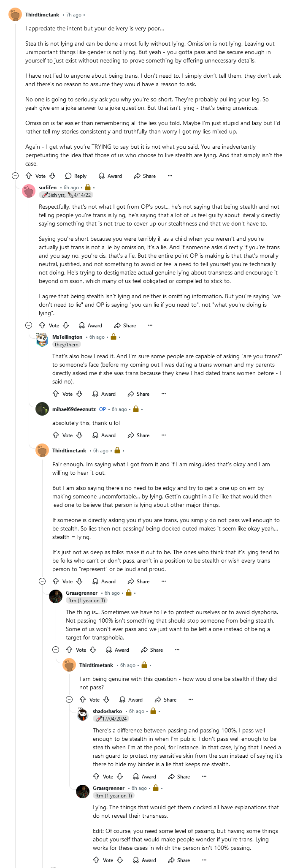Screen dimensions: 292x868
Task: Click Reply under Thirdtimetank's top comment
Action: (76, 176)
